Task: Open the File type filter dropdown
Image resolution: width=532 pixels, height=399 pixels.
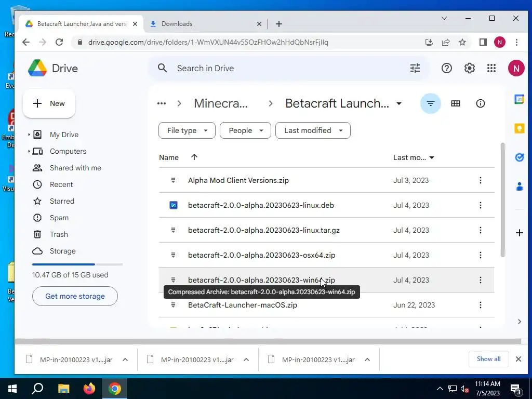Action: (x=187, y=130)
